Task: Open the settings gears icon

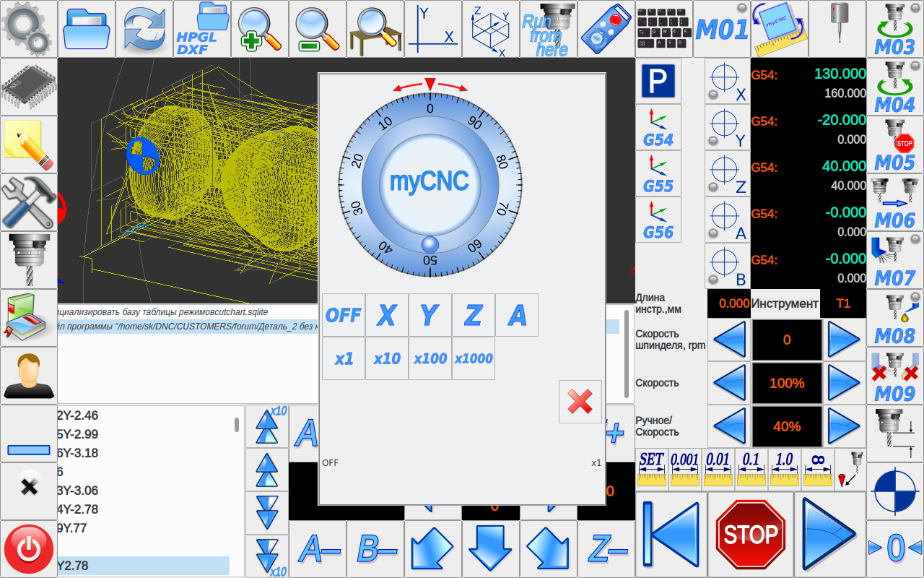Action: pyautogui.click(x=29, y=29)
